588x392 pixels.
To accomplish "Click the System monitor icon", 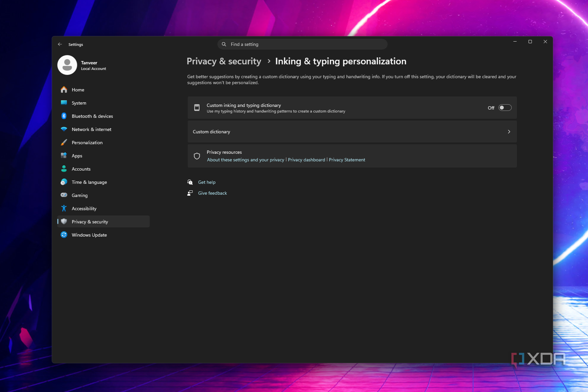I will point(64,103).
